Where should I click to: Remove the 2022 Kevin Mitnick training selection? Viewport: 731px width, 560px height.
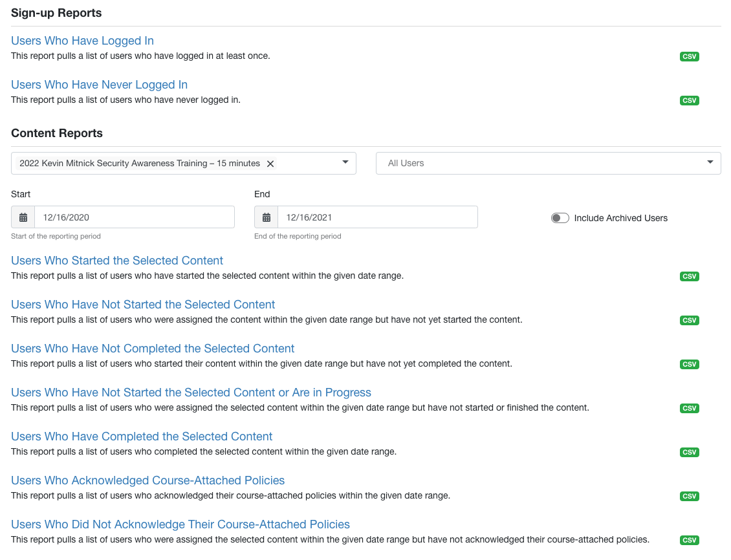pos(270,164)
